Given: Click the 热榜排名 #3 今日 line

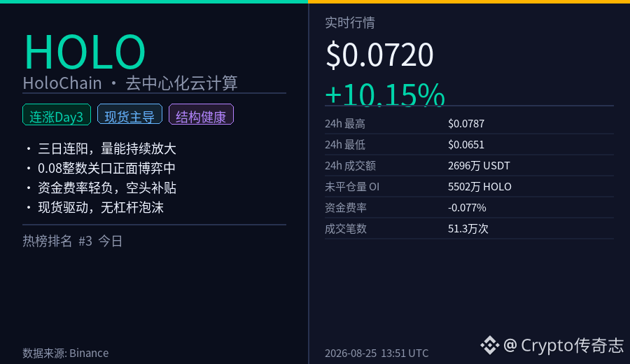Looking at the screenshot, I should (72, 241).
